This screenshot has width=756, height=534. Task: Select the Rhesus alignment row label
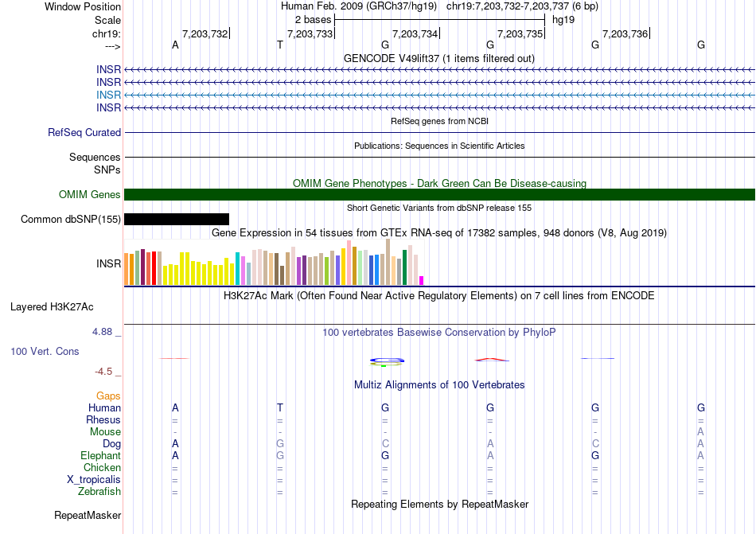(x=103, y=419)
